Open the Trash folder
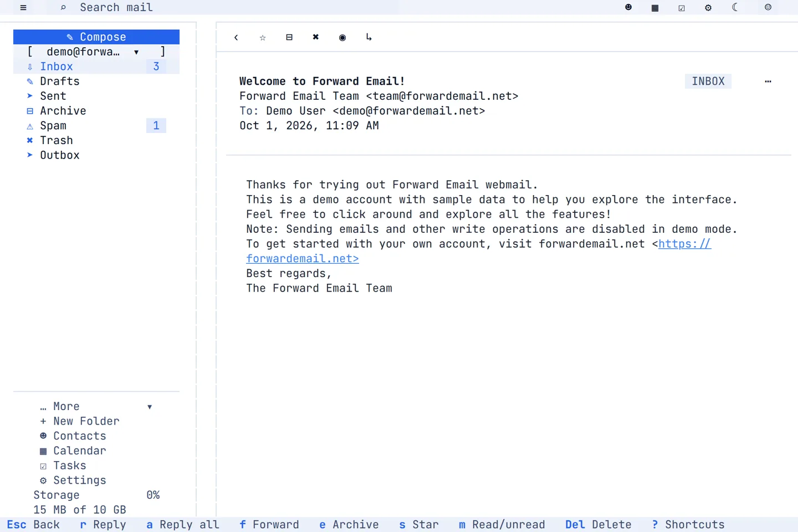This screenshot has width=798, height=532. click(x=96, y=140)
